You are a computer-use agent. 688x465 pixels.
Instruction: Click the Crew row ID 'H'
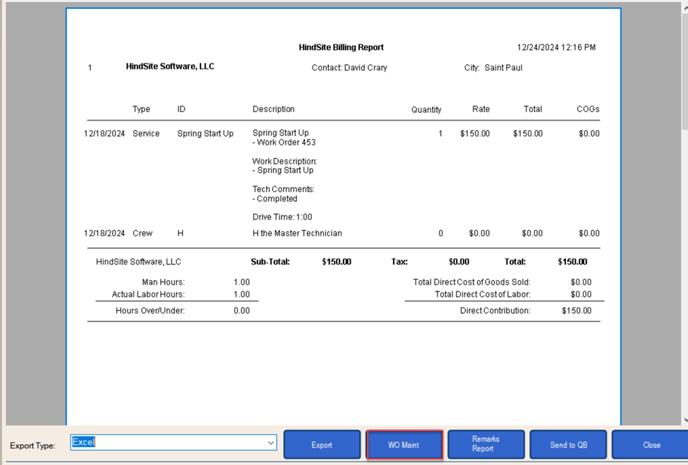180,233
